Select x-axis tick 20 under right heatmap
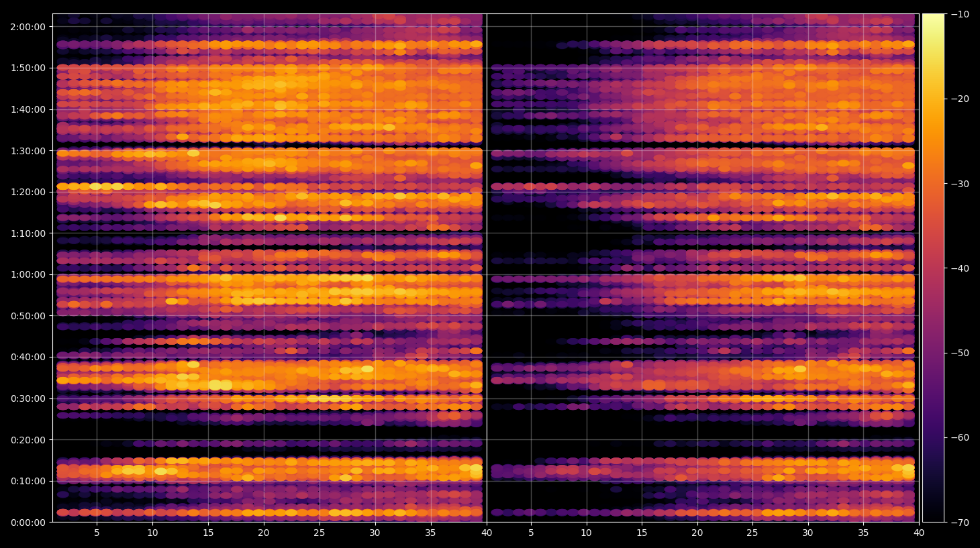The height and width of the screenshot is (548, 980). tap(697, 533)
